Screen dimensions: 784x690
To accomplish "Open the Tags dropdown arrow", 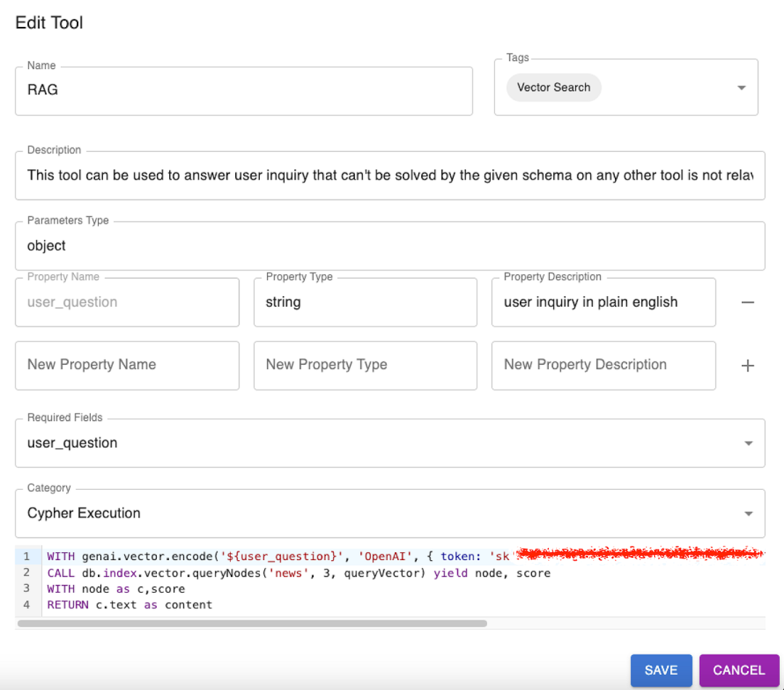I will tap(741, 88).
